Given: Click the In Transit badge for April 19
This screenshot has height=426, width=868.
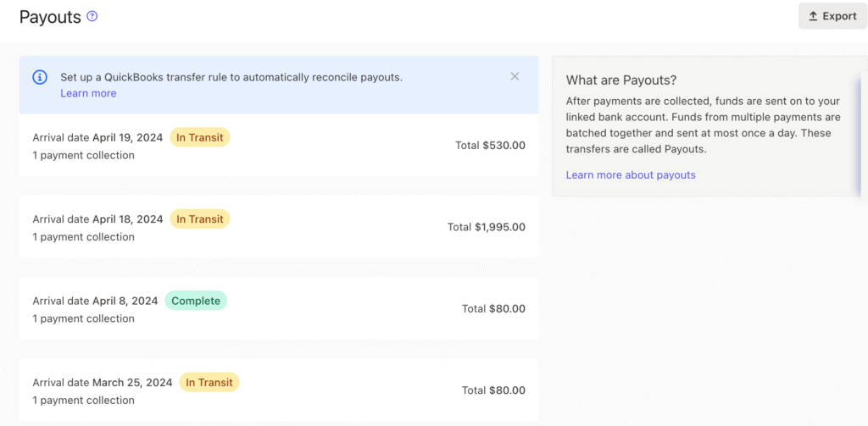Looking at the screenshot, I should pos(200,137).
